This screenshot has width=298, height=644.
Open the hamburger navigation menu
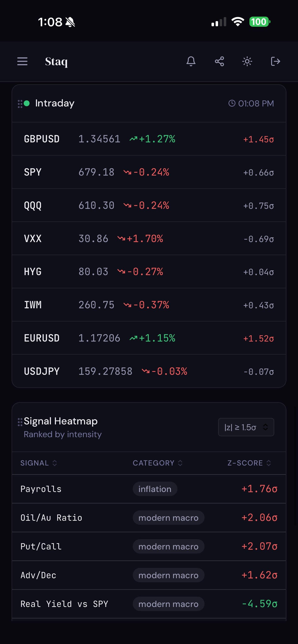22,61
